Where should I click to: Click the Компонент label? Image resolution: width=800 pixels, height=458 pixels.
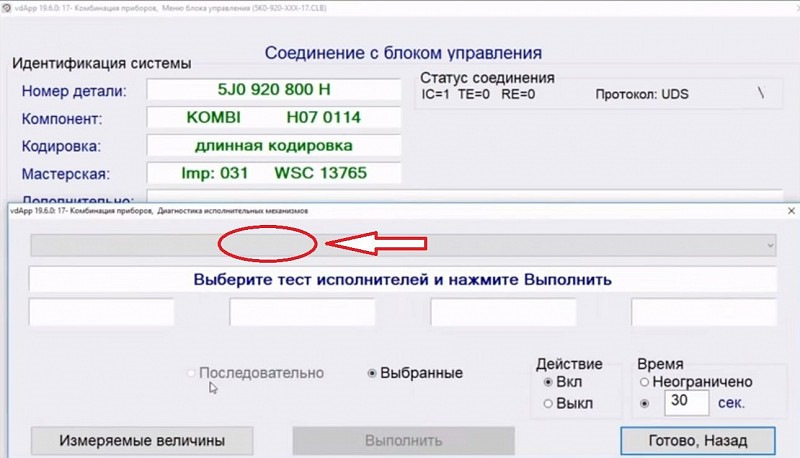pos(62,119)
